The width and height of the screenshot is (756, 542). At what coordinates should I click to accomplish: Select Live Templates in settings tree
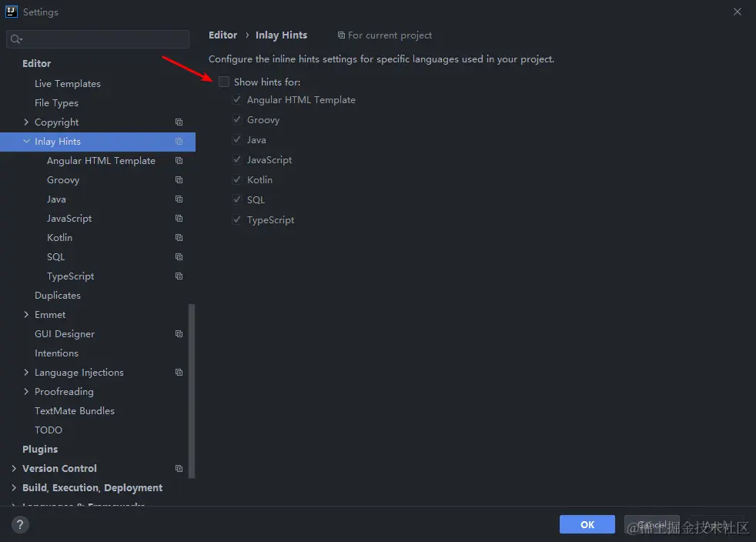tap(68, 84)
